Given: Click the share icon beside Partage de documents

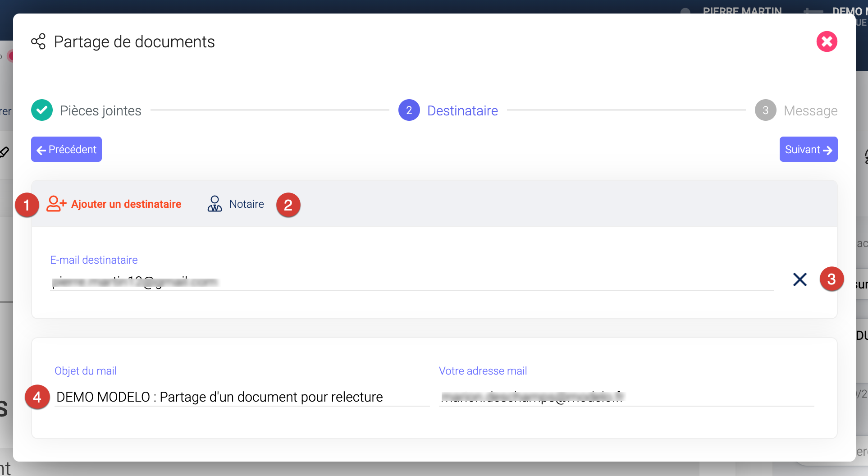Looking at the screenshot, I should click(38, 41).
